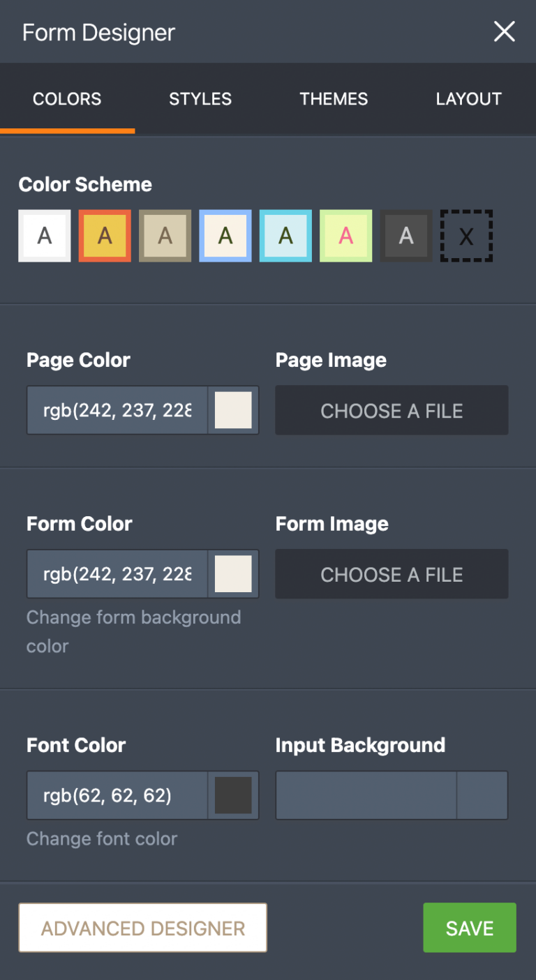Viewport: 536px width, 980px height.
Task: Open the Page Color picker swatch
Action: 234,410
